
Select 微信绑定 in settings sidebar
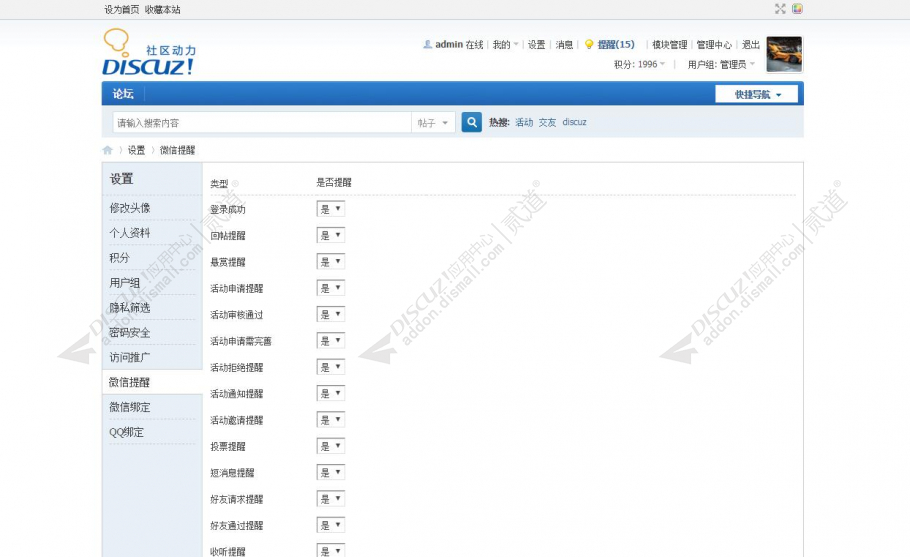point(130,407)
